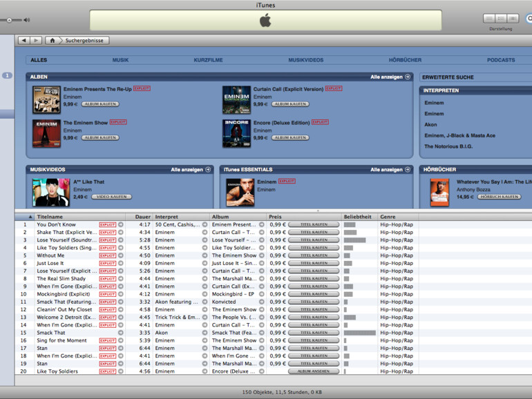Image resolution: width=532 pixels, height=399 pixels.
Task: Click Alle anzeigen in MUSIKVIDEOS section
Action: (191, 170)
